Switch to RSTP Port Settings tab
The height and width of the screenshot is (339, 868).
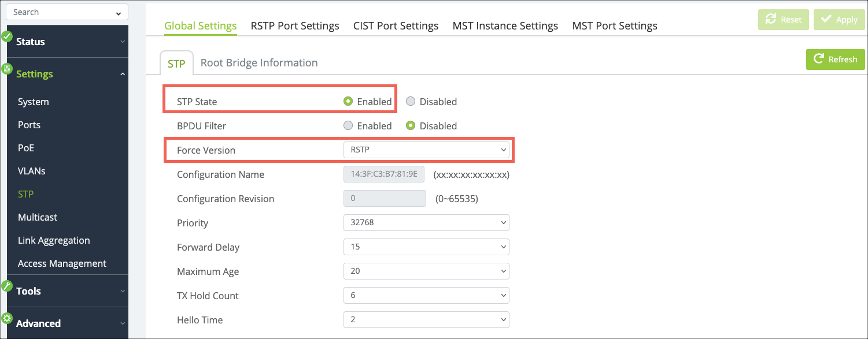point(295,26)
